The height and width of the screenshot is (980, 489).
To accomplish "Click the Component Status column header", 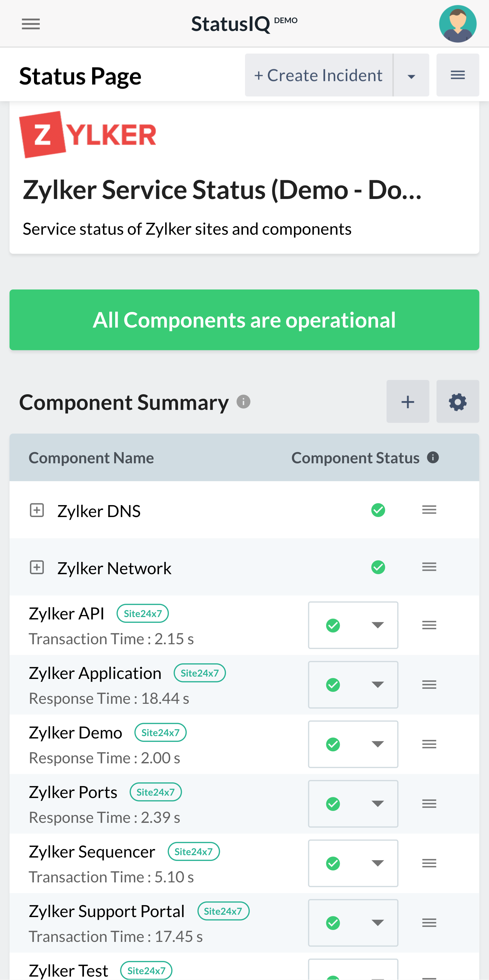I will tap(355, 458).
